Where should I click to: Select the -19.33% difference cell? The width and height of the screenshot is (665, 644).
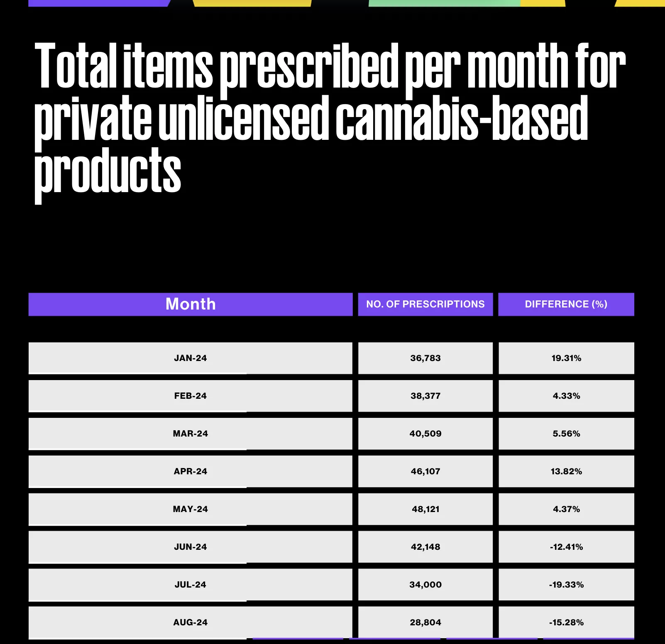[x=566, y=585]
